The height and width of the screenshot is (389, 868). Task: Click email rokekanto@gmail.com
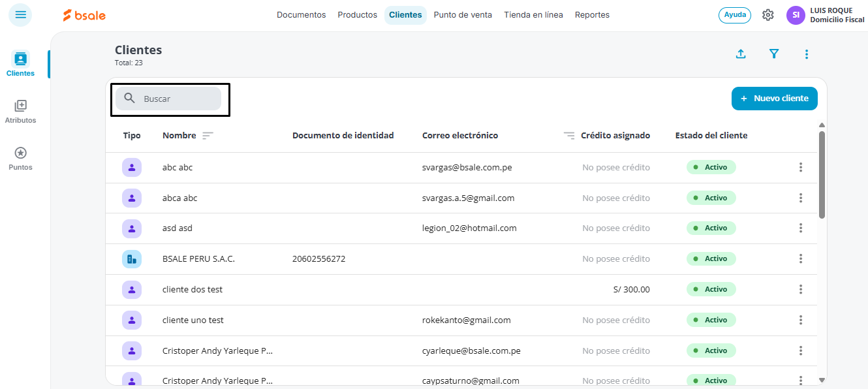(x=467, y=320)
